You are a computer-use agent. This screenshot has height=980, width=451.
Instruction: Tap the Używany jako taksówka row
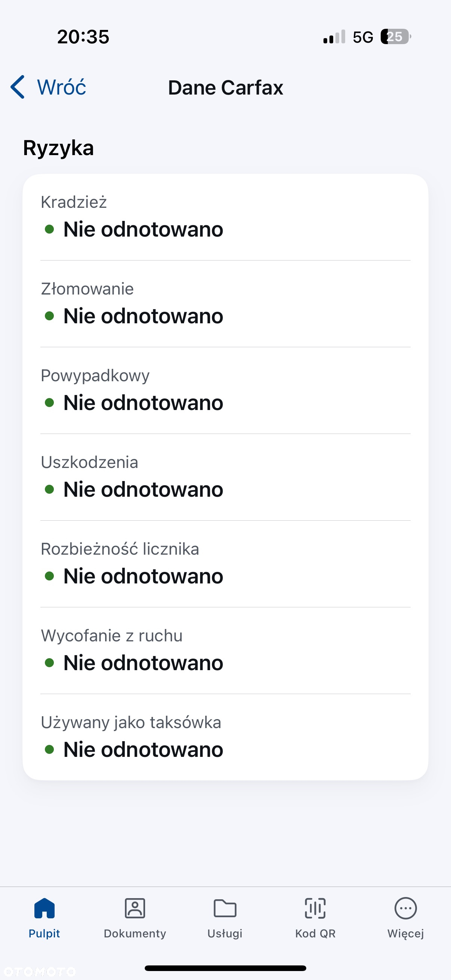tap(225, 737)
